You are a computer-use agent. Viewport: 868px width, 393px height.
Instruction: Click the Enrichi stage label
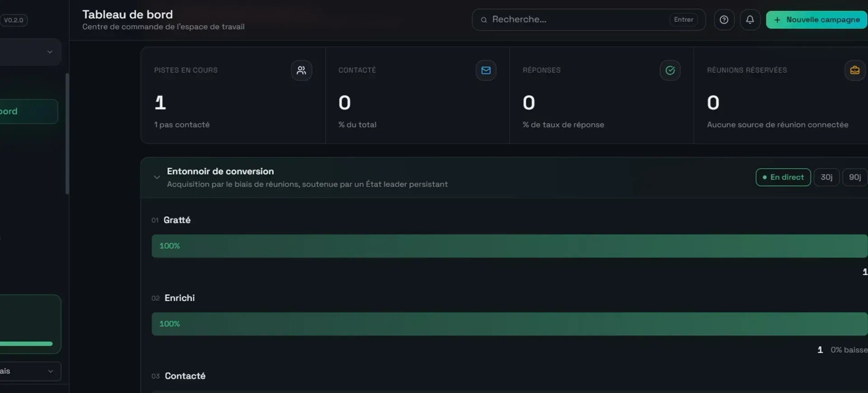tap(179, 298)
